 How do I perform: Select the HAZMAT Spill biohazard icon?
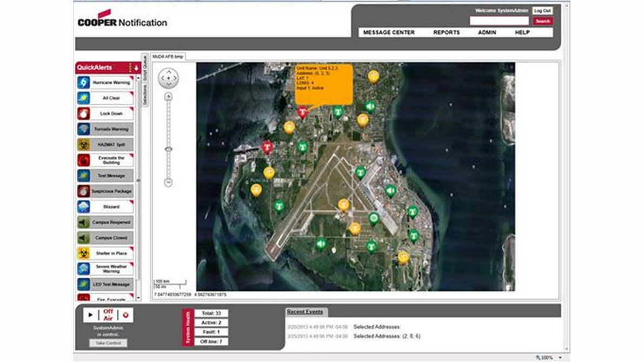pyautogui.click(x=83, y=145)
